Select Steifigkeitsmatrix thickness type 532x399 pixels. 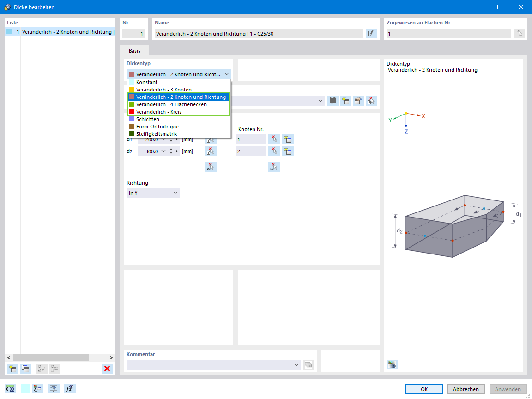coord(179,134)
